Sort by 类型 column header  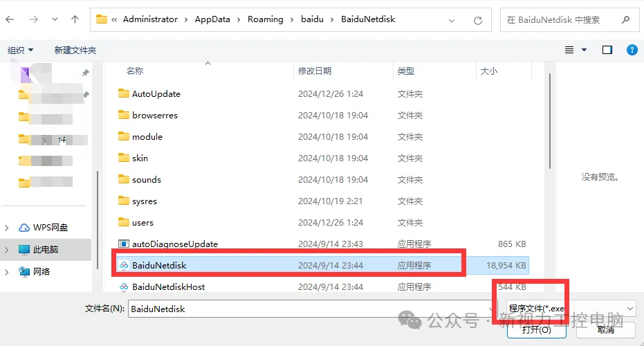[406, 71]
